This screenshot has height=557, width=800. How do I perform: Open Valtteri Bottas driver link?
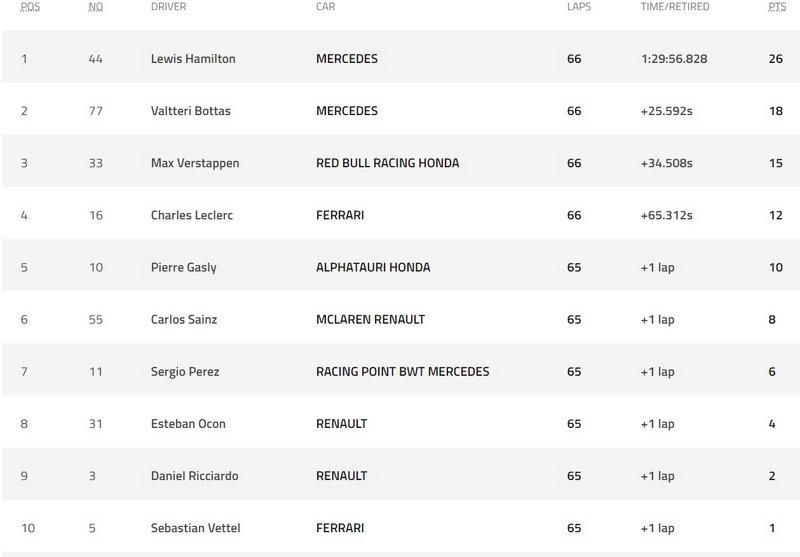(x=190, y=111)
